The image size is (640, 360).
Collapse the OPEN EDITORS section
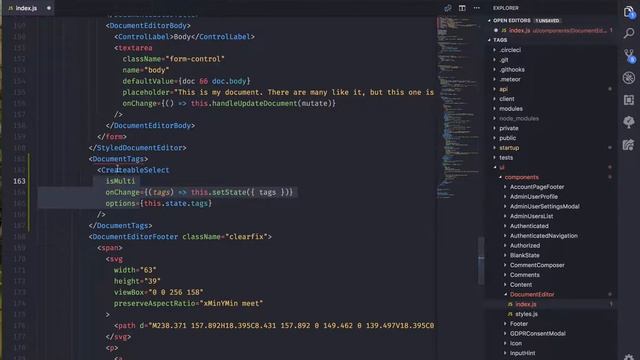point(489,20)
